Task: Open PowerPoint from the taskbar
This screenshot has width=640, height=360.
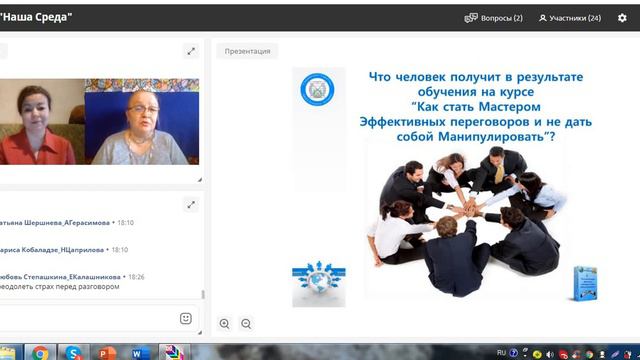Action: click(107, 353)
